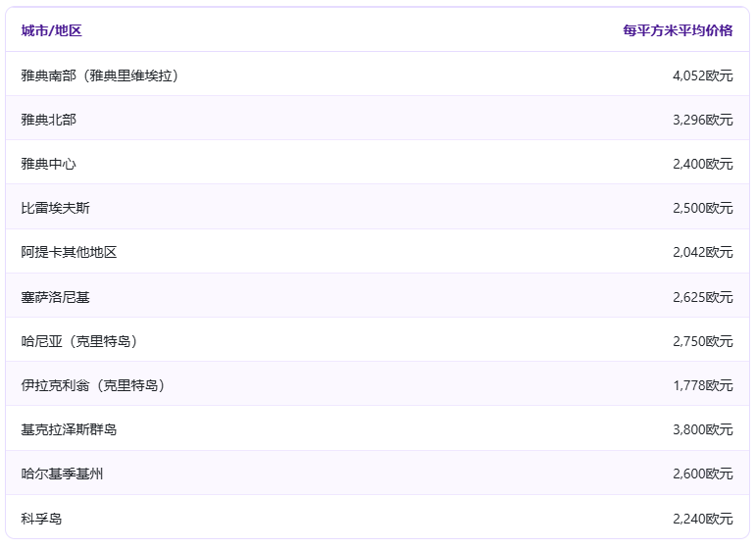Click the 4,052欧元 price cell
756x549 pixels.
pyautogui.click(x=702, y=75)
